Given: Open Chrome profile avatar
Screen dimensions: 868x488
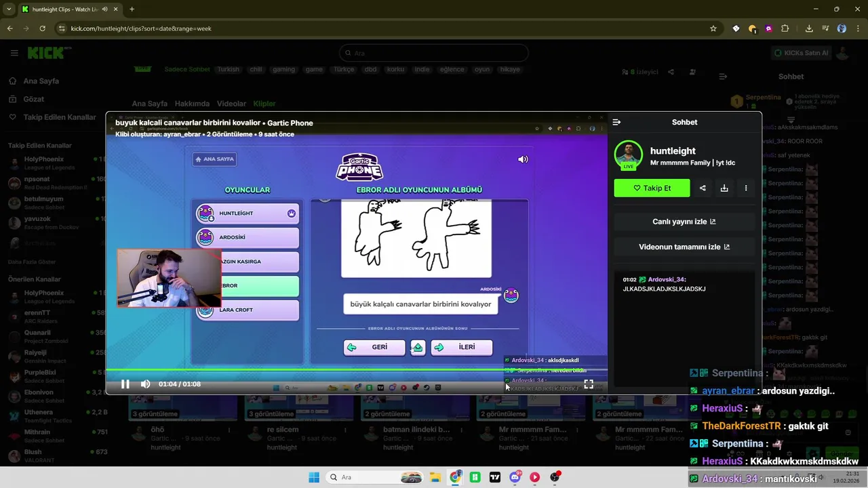Looking at the screenshot, I should (x=842, y=28).
